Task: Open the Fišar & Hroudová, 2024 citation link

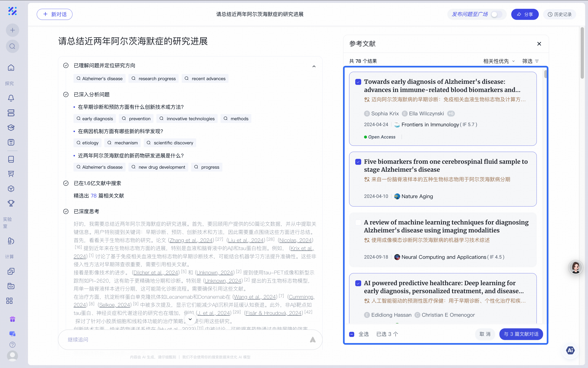Action: (273, 313)
